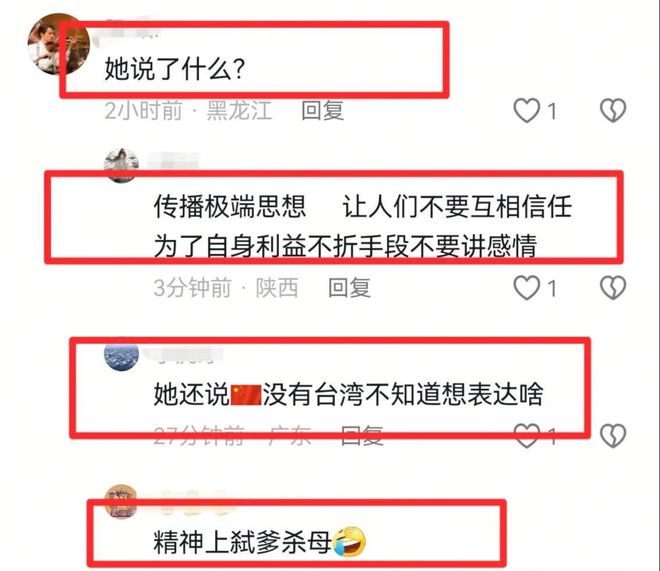Tap the broken heart on the 陕西 comment
Image resolution: width=660 pixels, height=571 pixels.
coord(612,288)
